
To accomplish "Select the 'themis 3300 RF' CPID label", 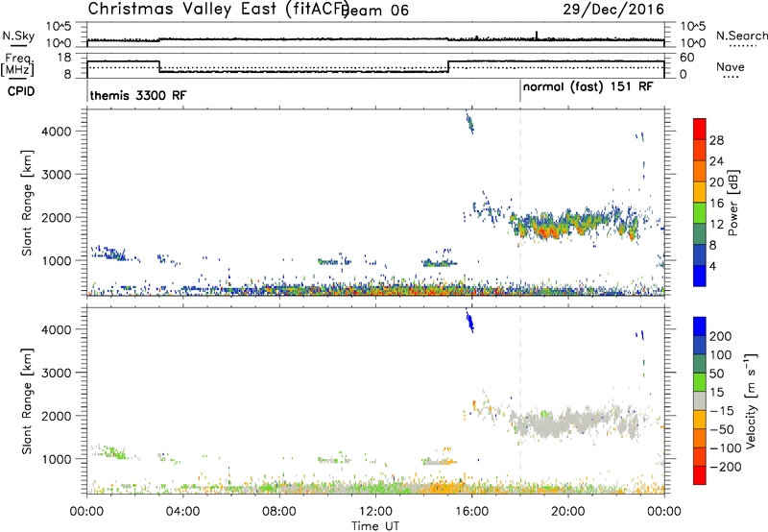I will [x=138, y=95].
